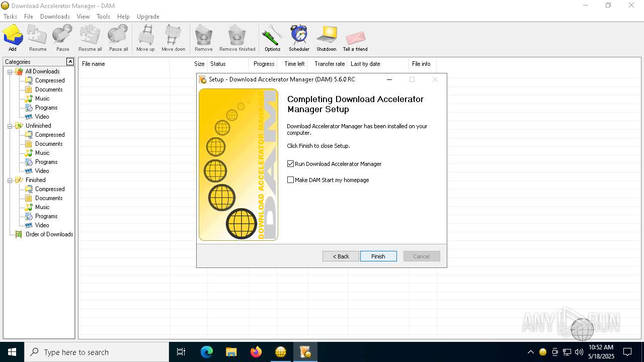Viewport: 644px width, 362px height.
Task: Collapse the Finished tree node
Action: point(10,180)
